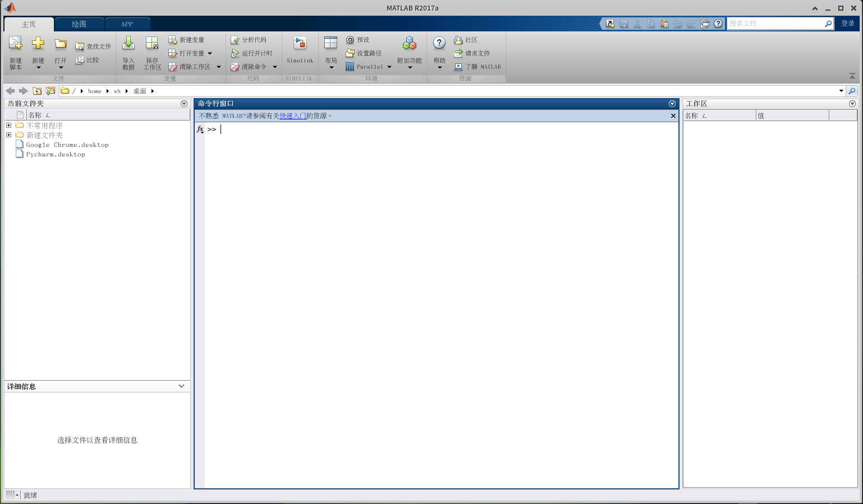The image size is (863, 504).
Task: Open the Parallel dropdown arrow
Action: click(389, 67)
